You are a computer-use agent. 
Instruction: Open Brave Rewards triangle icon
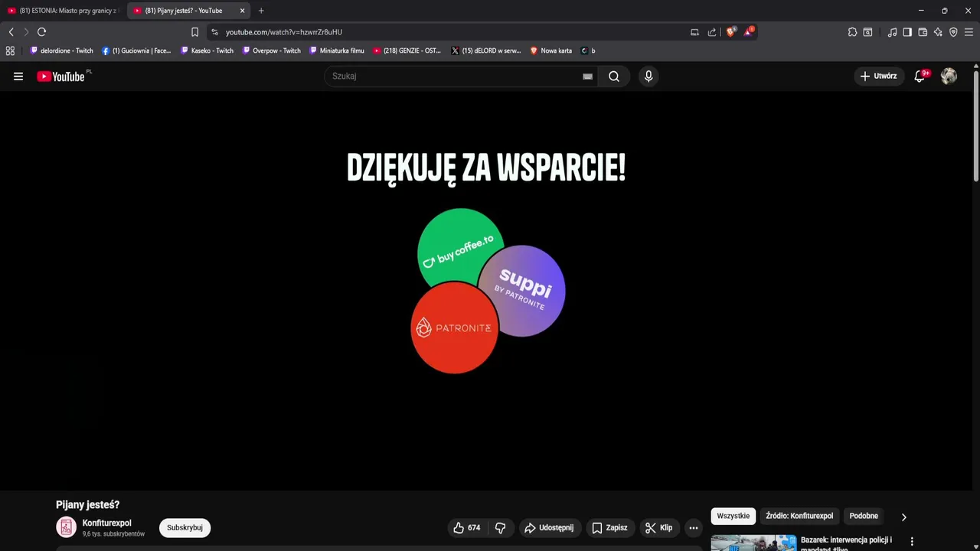(x=749, y=32)
